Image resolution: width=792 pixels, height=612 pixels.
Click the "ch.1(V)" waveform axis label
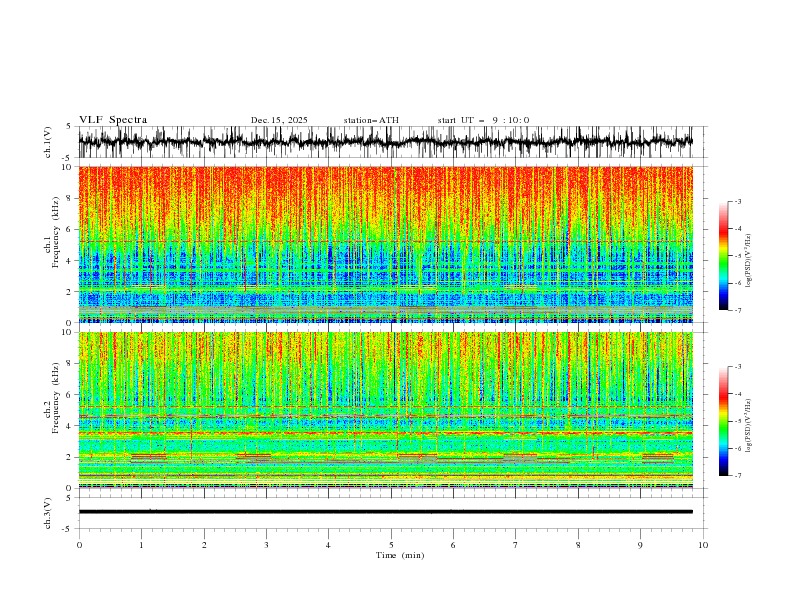pos(48,142)
